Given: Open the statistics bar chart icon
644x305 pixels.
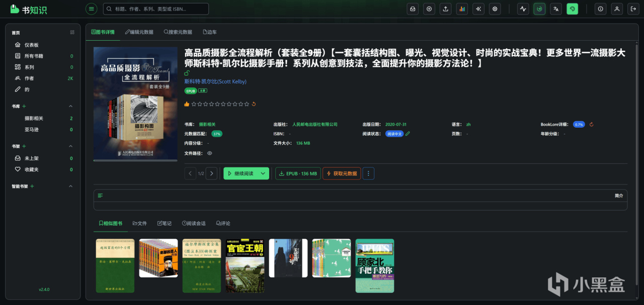Looking at the screenshot, I should 462,9.
